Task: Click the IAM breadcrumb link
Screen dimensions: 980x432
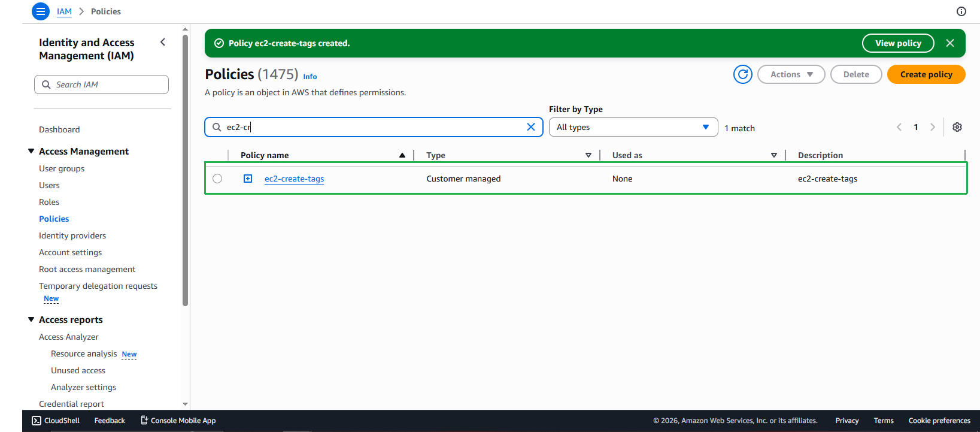Action: (x=64, y=11)
